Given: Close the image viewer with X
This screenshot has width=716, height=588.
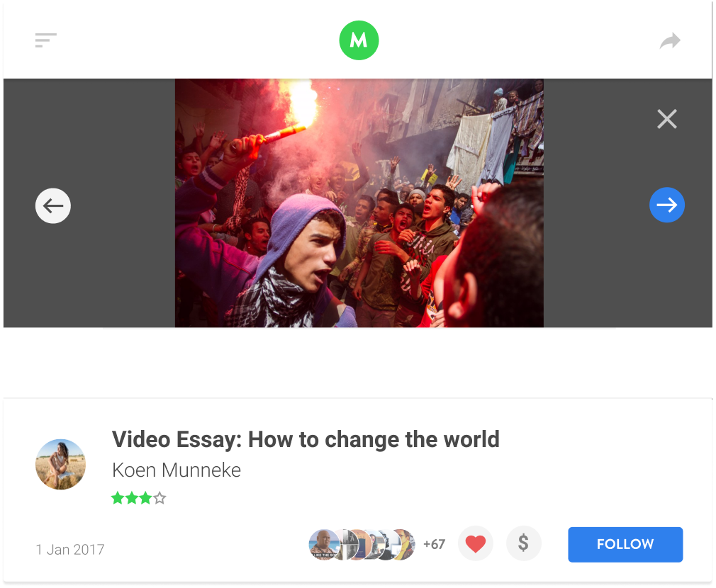Looking at the screenshot, I should (666, 119).
